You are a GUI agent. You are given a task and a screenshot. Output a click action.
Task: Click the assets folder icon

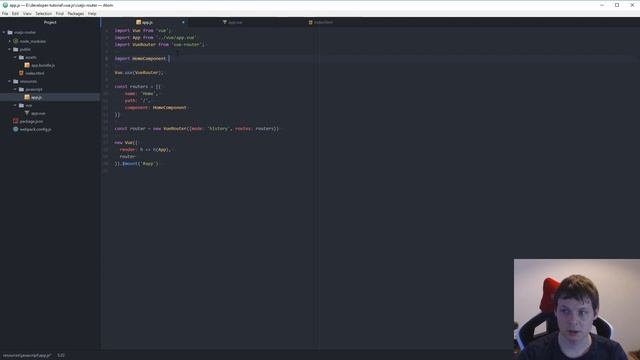pos(22,57)
